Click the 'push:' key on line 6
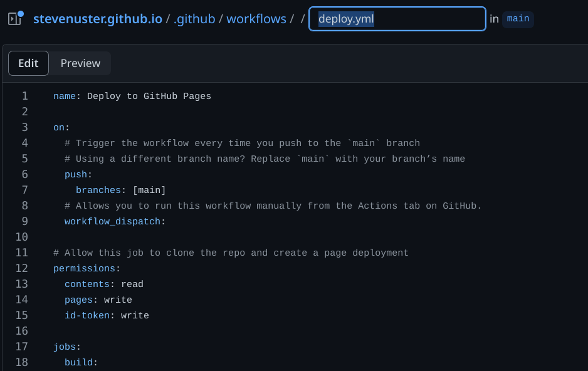 (78, 175)
